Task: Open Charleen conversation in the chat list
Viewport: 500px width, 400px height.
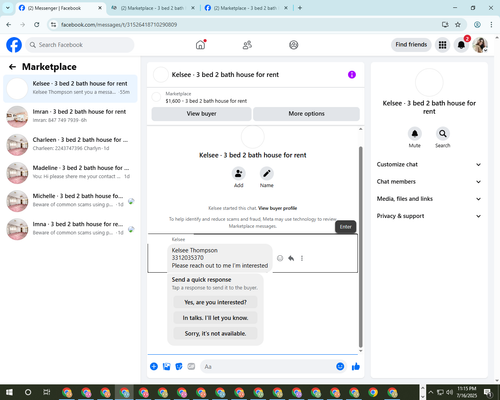Action: 70,145
